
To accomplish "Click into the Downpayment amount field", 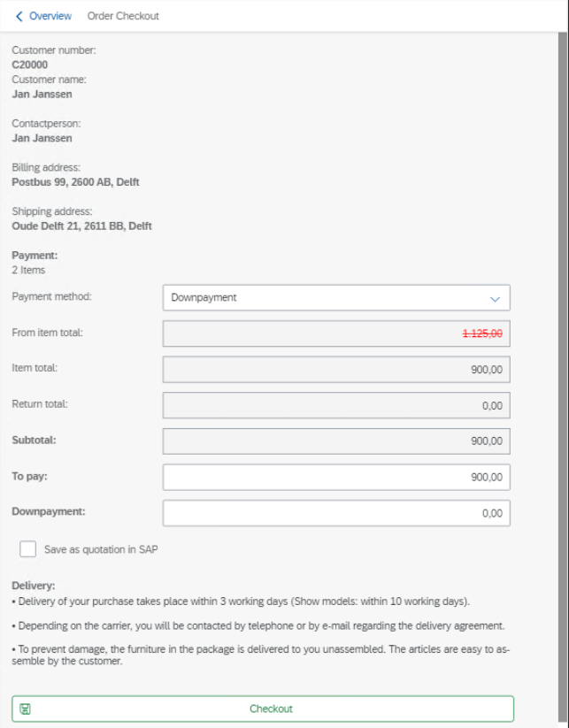I will [336, 513].
